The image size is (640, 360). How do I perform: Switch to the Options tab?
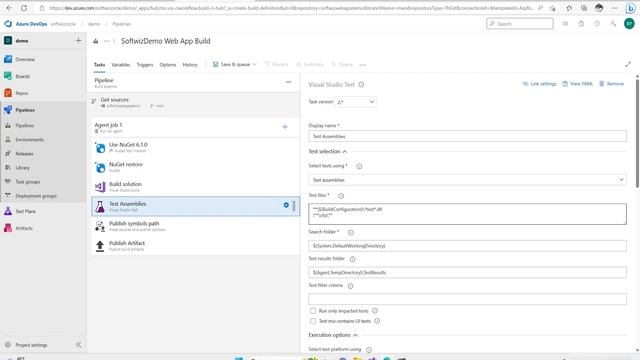click(x=168, y=64)
